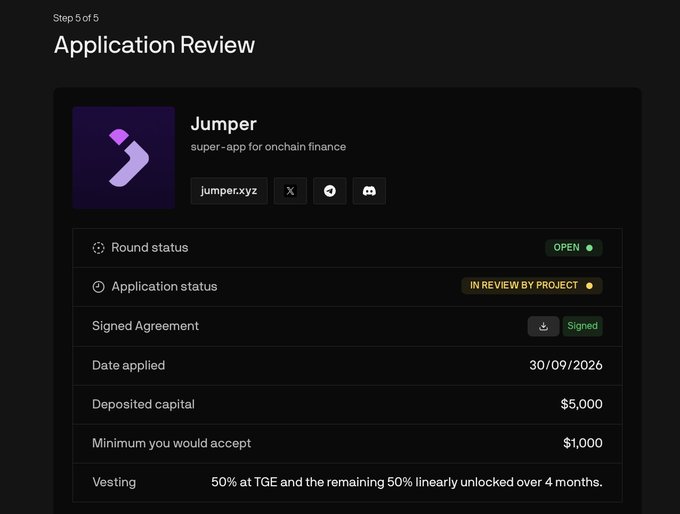This screenshot has width=680, height=514.
Task: Open the X (Twitter) social link icon
Action: pyautogui.click(x=290, y=191)
